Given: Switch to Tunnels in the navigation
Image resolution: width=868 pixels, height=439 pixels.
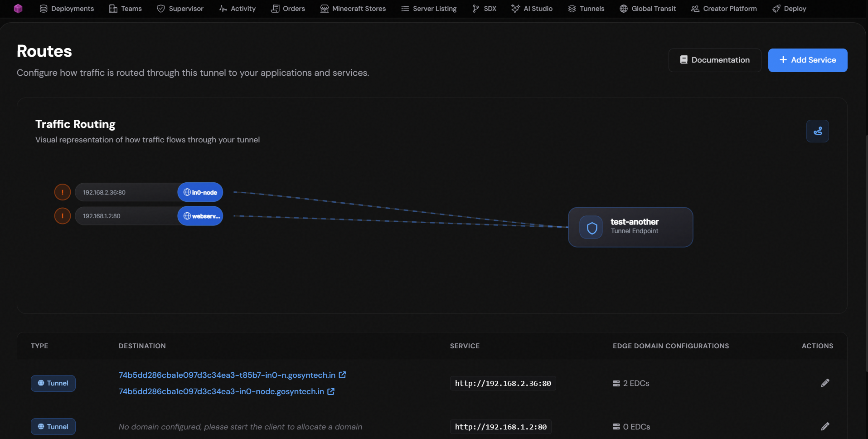Looking at the screenshot, I should pos(586,9).
